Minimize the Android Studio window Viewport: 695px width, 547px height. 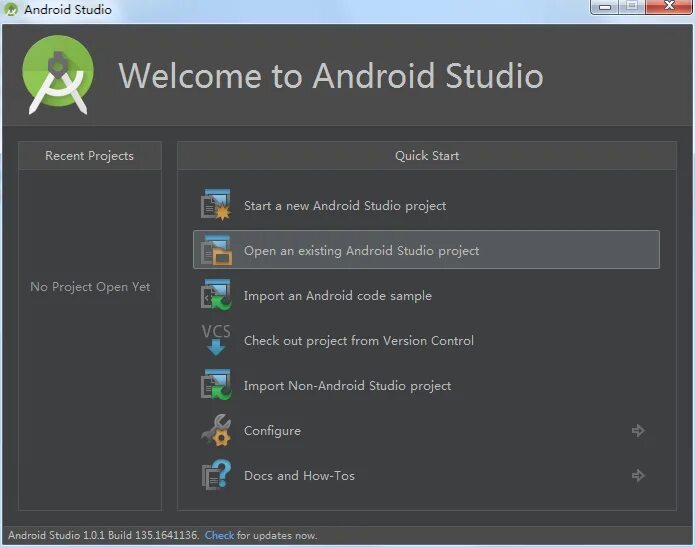(x=605, y=7)
